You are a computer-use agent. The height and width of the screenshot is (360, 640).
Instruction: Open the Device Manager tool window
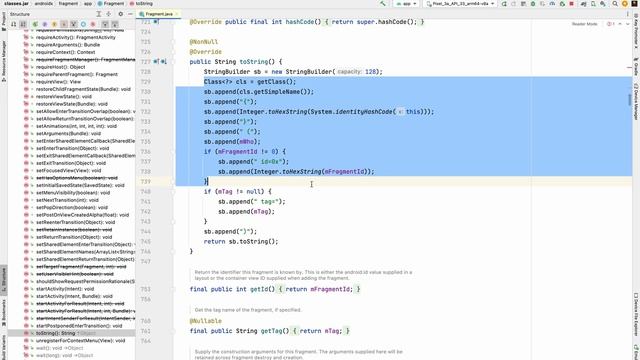[x=636, y=101]
